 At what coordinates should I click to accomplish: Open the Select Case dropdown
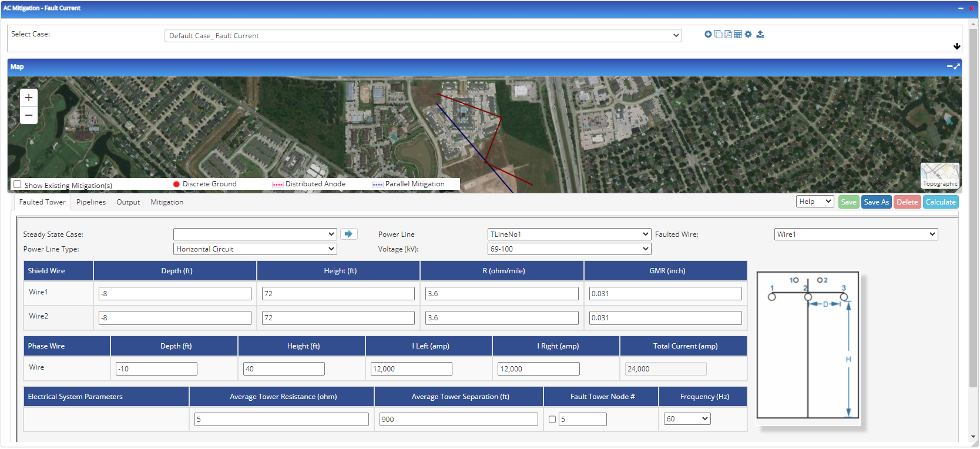pyautogui.click(x=422, y=36)
